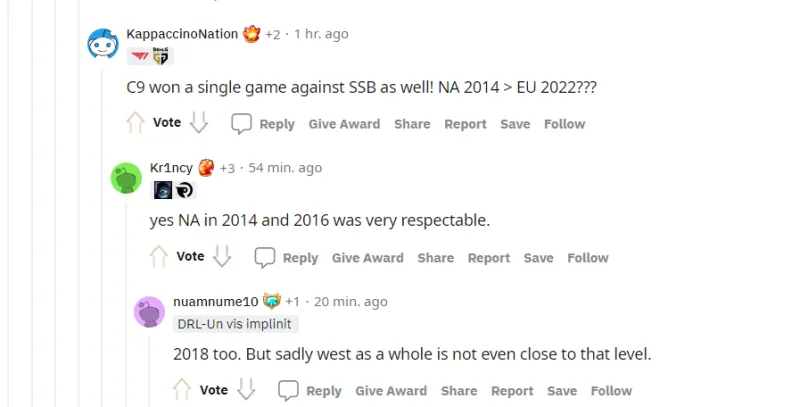Downvote nuamnume10's comment

pos(245,390)
